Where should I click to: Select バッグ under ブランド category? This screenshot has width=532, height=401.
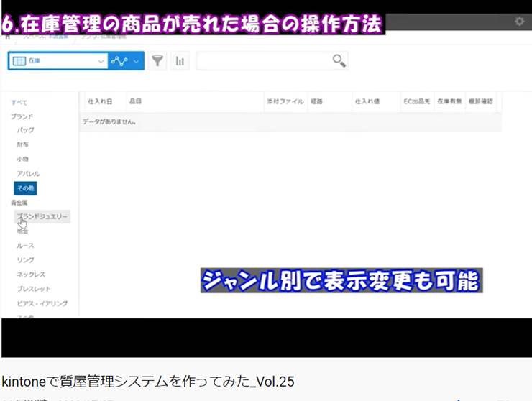click(x=25, y=130)
